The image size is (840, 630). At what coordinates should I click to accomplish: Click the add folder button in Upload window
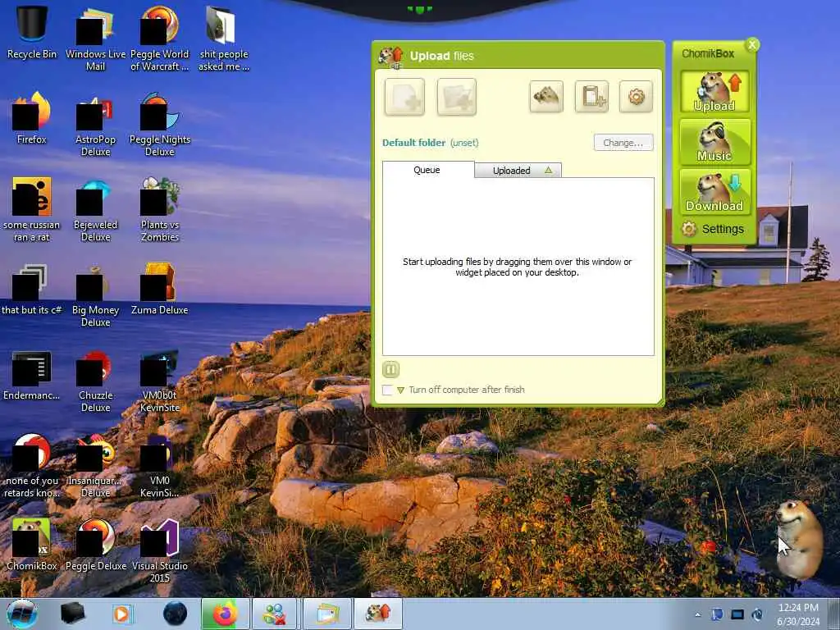pos(456,97)
